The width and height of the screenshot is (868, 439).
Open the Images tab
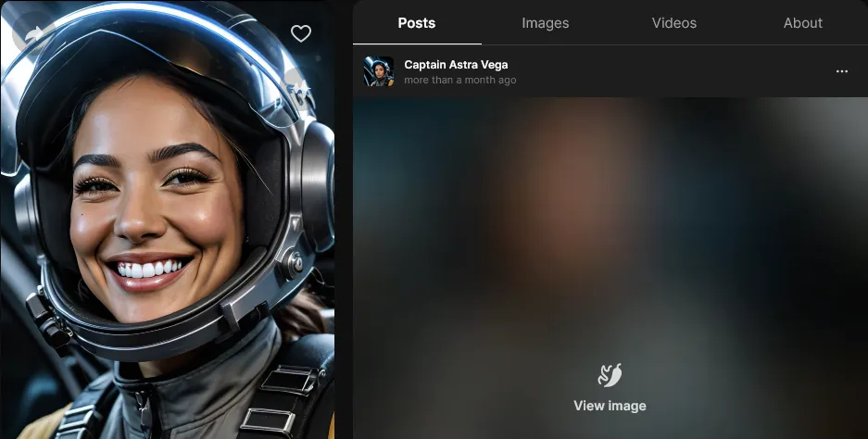tap(545, 23)
